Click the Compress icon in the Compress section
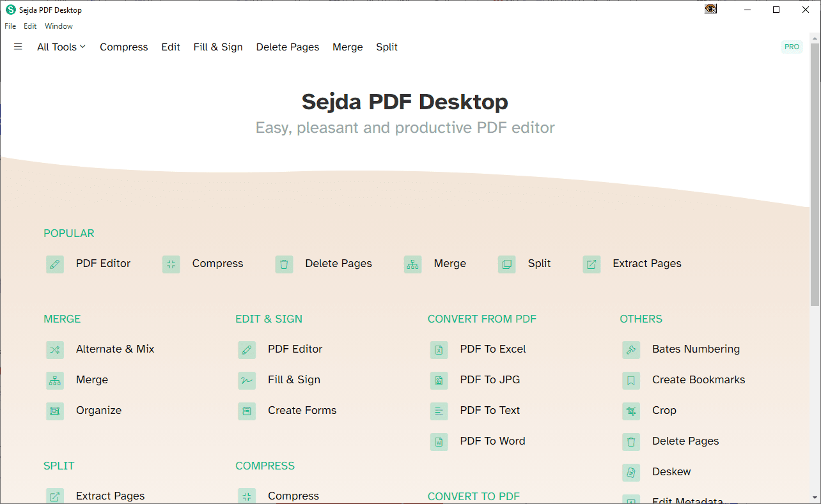 247,496
